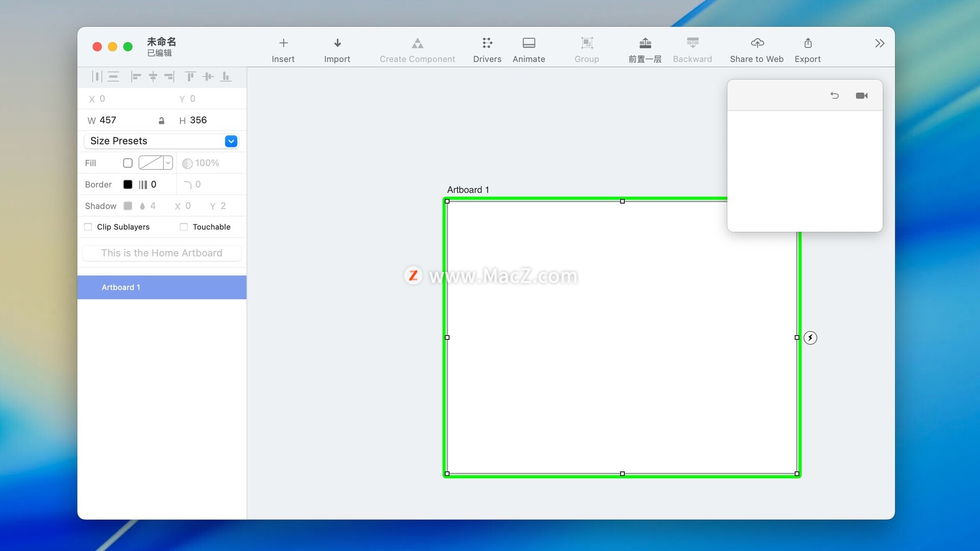Click the Insert plus icon
The image size is (980, 551).
(283, 43)
